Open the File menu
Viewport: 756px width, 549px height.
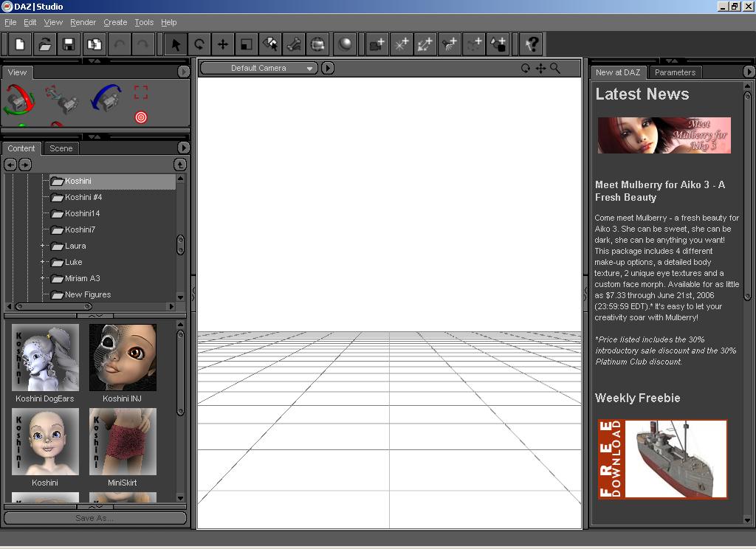point(10,22)
